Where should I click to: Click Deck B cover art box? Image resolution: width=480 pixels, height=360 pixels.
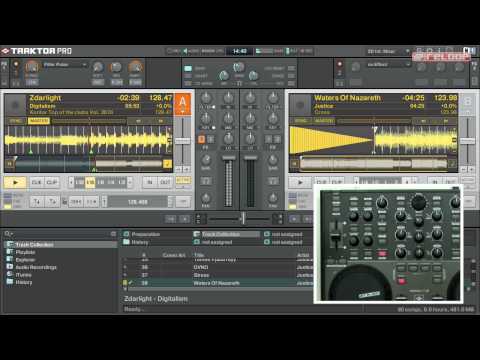pyautogui.click(x=300, y=105)
